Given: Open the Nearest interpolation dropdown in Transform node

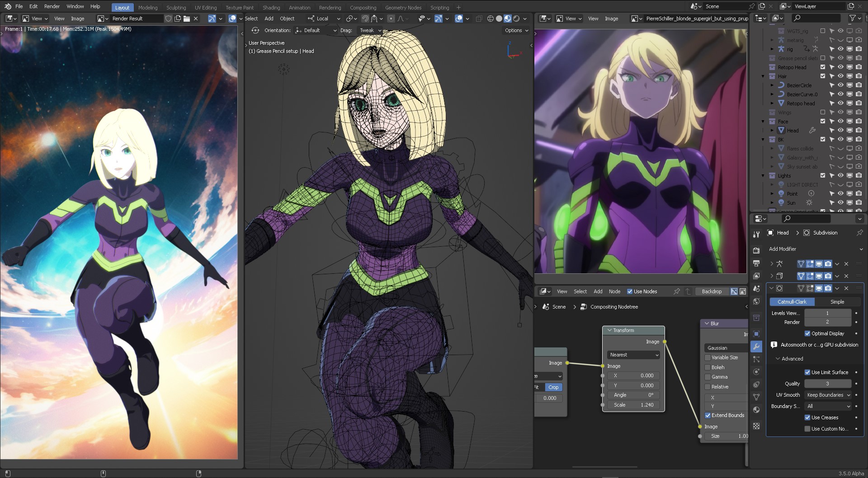Looking at the screenshot, I should 632,355.
